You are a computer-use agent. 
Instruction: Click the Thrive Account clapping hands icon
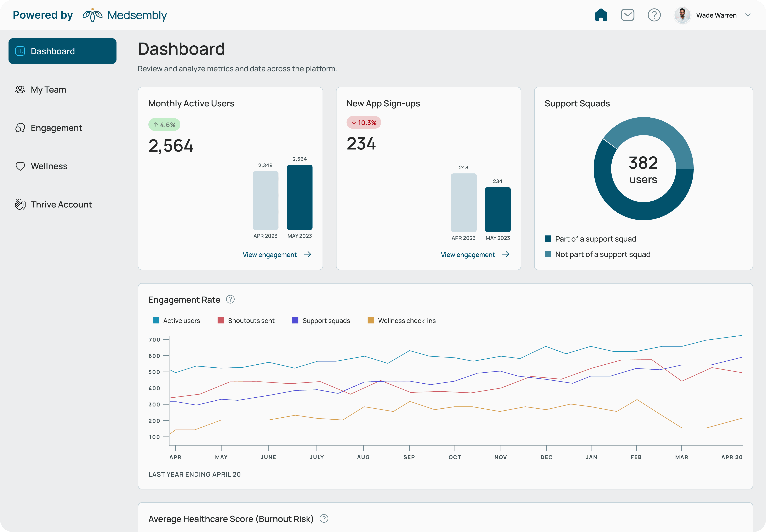(x=20, y=204)
